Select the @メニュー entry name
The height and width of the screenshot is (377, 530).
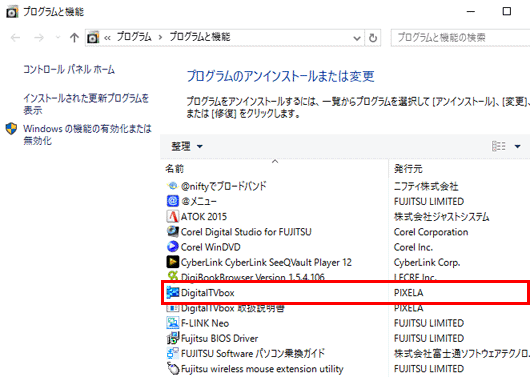[x=198, y=202]
